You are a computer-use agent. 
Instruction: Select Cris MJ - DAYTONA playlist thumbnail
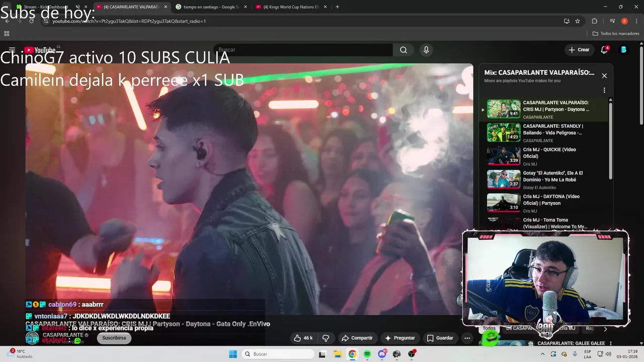(504, 203)
